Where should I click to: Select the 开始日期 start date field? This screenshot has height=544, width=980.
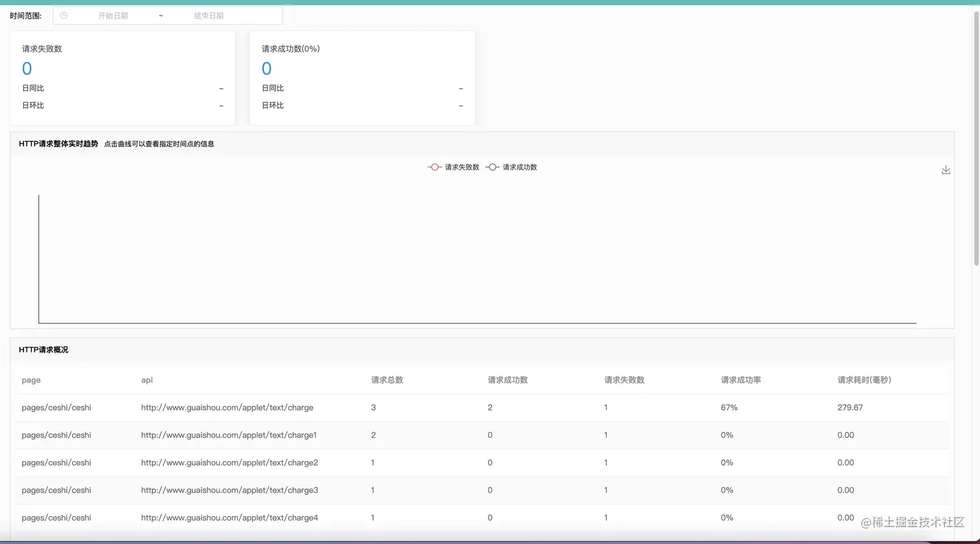pos(113,16)
